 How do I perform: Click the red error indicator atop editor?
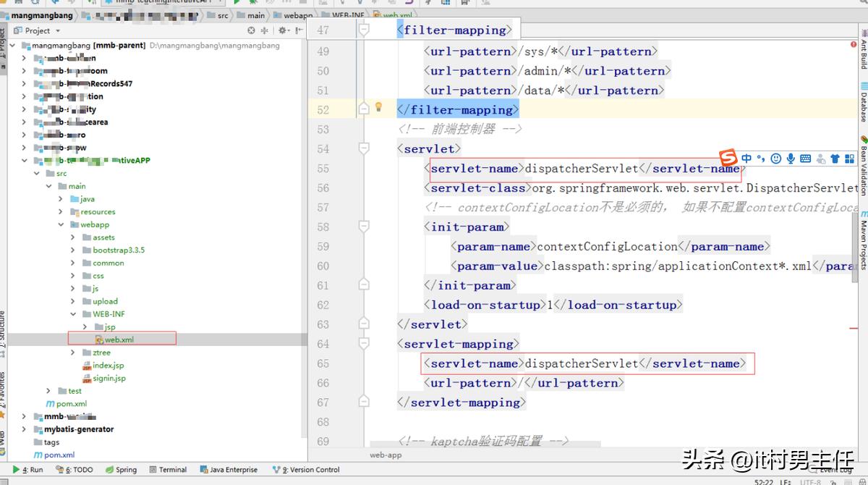pos(854,45)
